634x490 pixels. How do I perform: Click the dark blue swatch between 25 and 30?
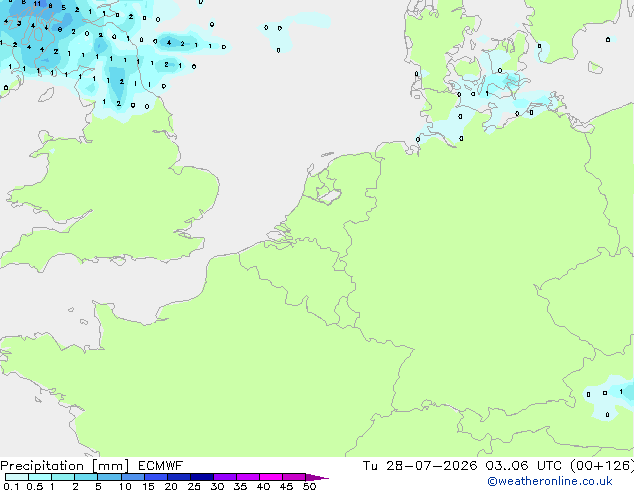201,477
